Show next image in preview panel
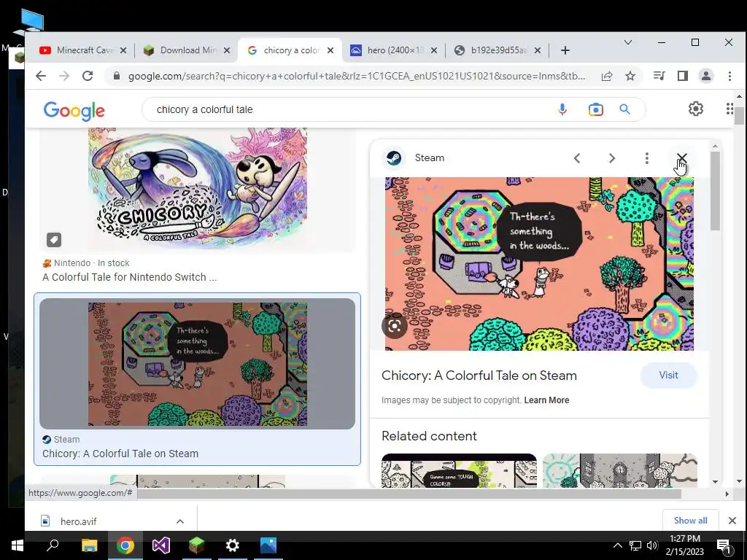 (x=612, y=158)
